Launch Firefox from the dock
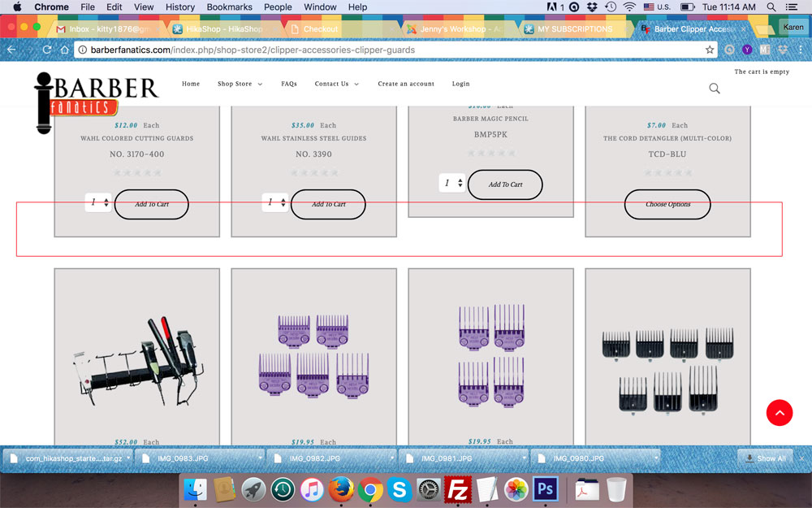This screenshot has width=812, height=508. pos(341,489)
